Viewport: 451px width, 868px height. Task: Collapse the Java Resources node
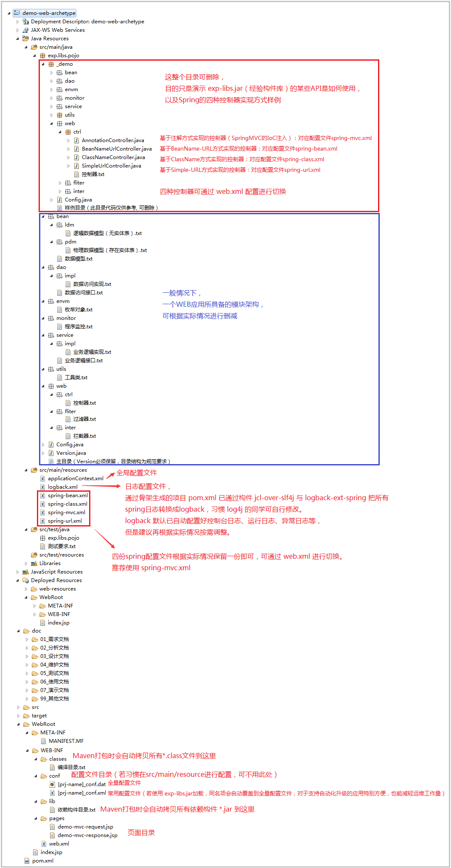[17, 39]
